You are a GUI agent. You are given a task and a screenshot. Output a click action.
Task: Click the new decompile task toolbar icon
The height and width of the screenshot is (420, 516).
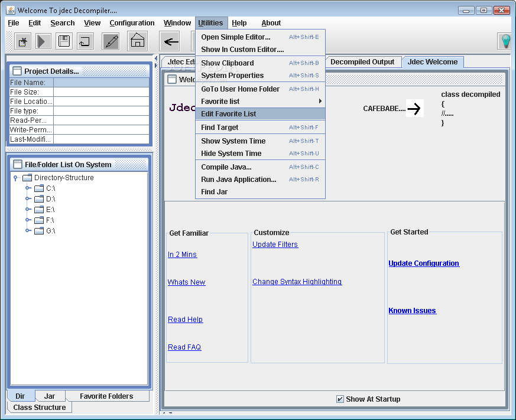click(x=22, y=41)
